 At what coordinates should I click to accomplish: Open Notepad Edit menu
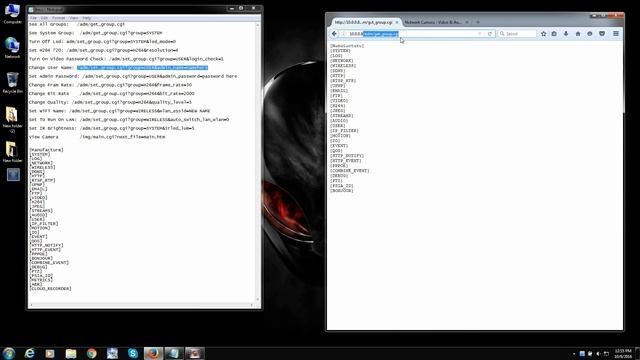[44, 18]
